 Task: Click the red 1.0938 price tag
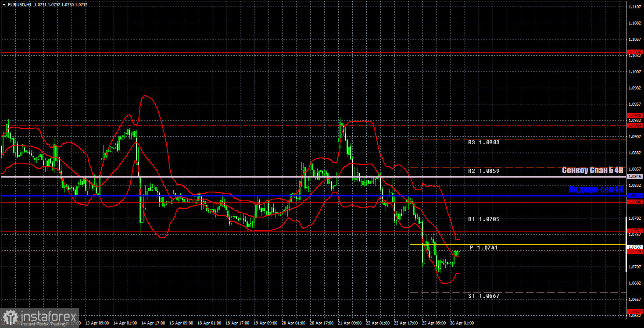click(x=635, y=116)
